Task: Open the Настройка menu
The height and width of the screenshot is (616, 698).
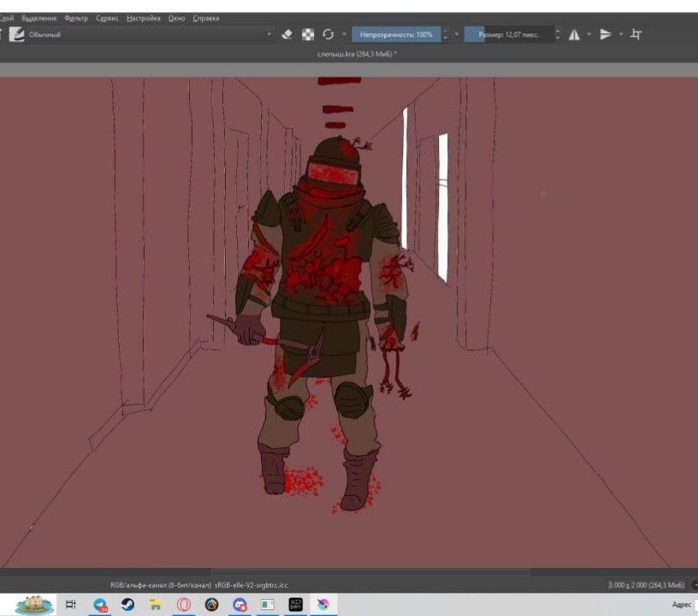Action: pos(144,18)
